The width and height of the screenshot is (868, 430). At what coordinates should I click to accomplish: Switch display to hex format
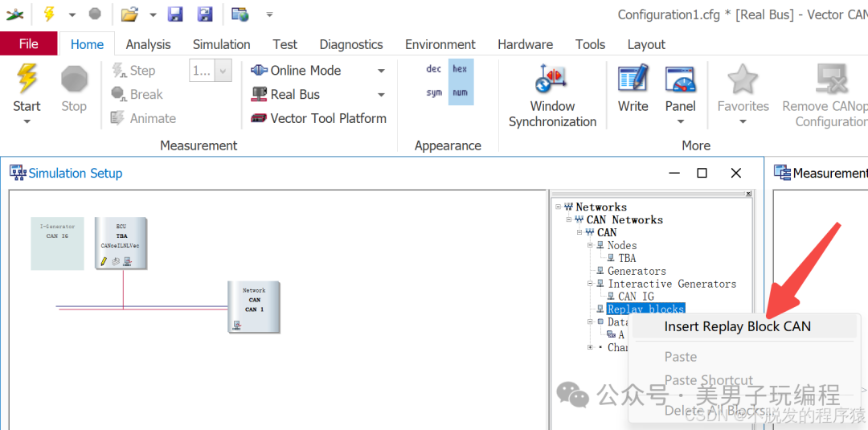tap(460, 69)
